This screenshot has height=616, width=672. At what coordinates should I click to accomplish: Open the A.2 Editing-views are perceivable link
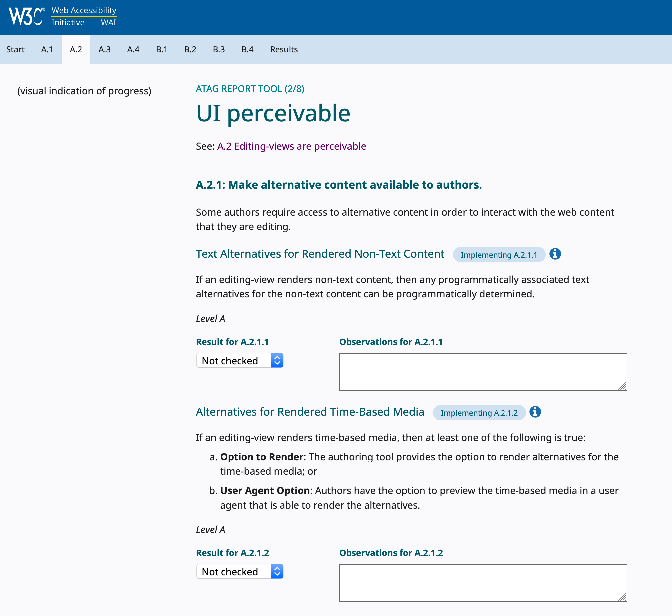click(292, 146)
